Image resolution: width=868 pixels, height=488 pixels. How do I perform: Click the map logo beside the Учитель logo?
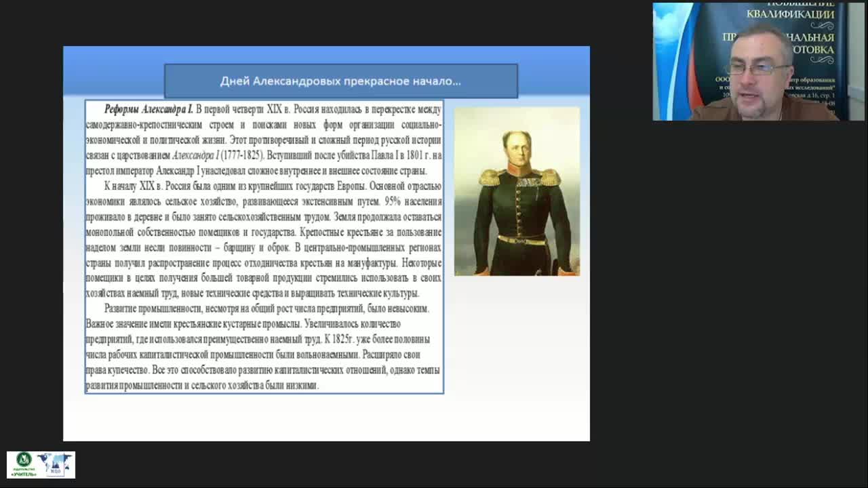(x=56, y=465)
